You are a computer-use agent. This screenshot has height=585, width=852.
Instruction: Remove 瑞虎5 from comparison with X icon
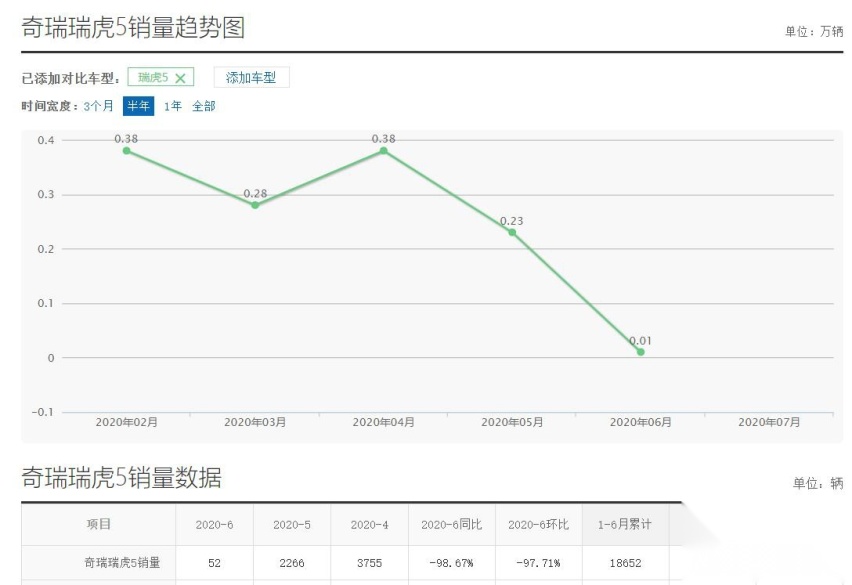tap(180, 78)
